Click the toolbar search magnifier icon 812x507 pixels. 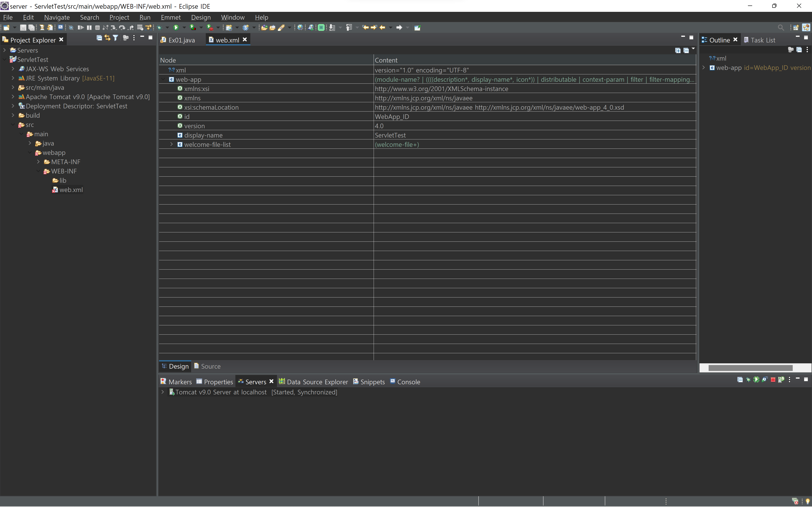[x=781, y=27]
